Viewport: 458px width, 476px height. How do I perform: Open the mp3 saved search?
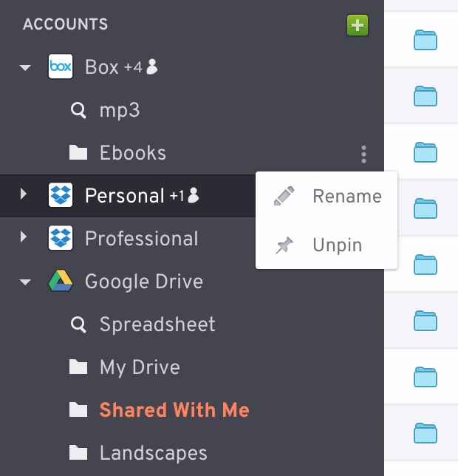(120, 110)
